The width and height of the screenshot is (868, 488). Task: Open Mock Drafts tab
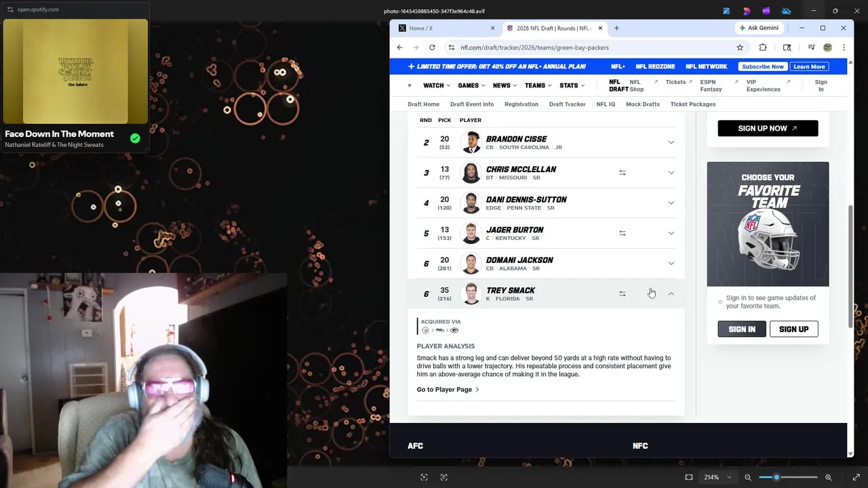[x=642, y=104]
